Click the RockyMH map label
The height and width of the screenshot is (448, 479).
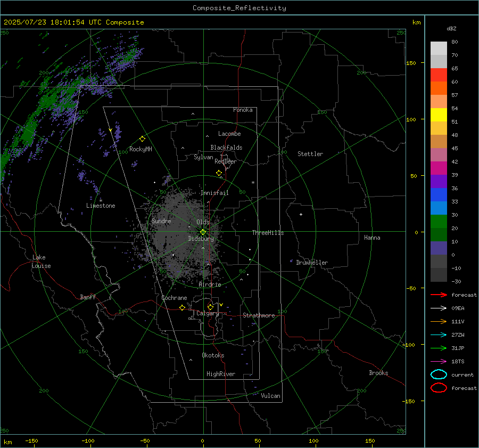[x=141, y=149]
